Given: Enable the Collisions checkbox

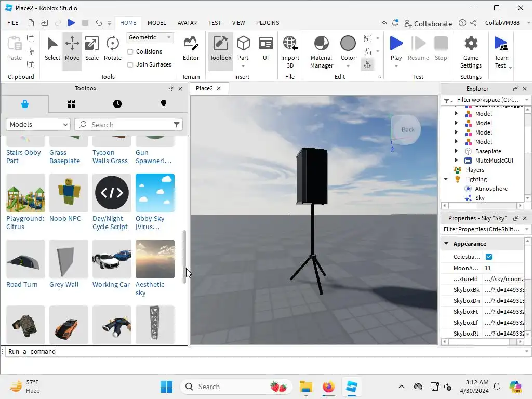Looking at the screenshot, I should 130,51.
